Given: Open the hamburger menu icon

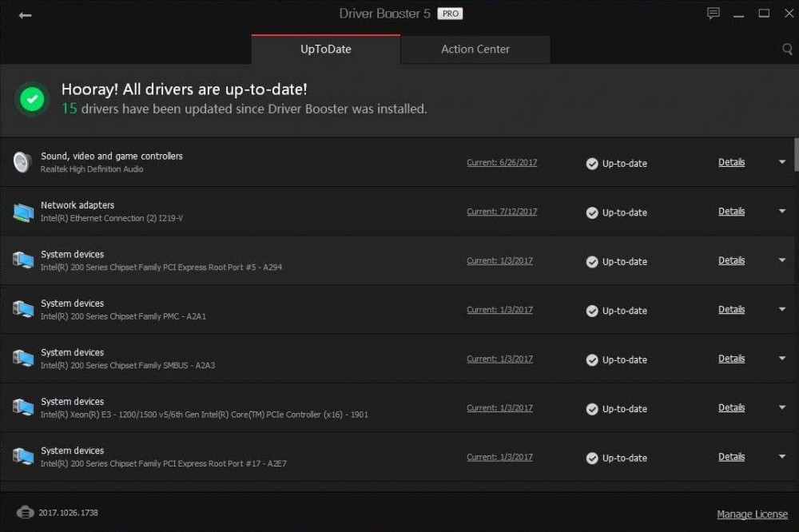Looking at the screenshot, I should pos(739,14).
